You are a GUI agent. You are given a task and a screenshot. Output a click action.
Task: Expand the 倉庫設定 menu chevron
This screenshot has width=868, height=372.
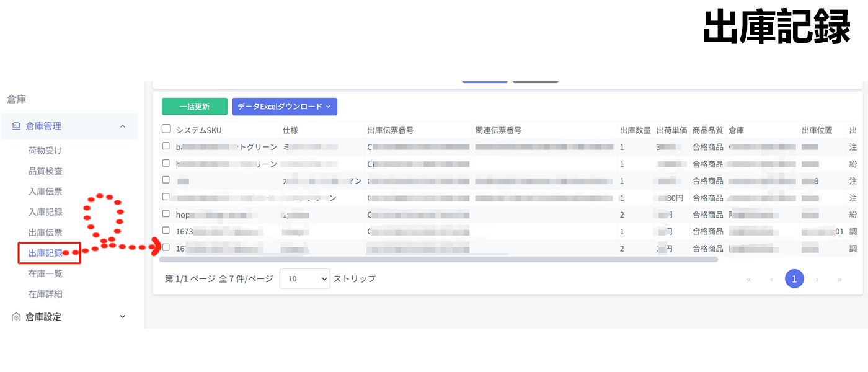coord(122,317)
